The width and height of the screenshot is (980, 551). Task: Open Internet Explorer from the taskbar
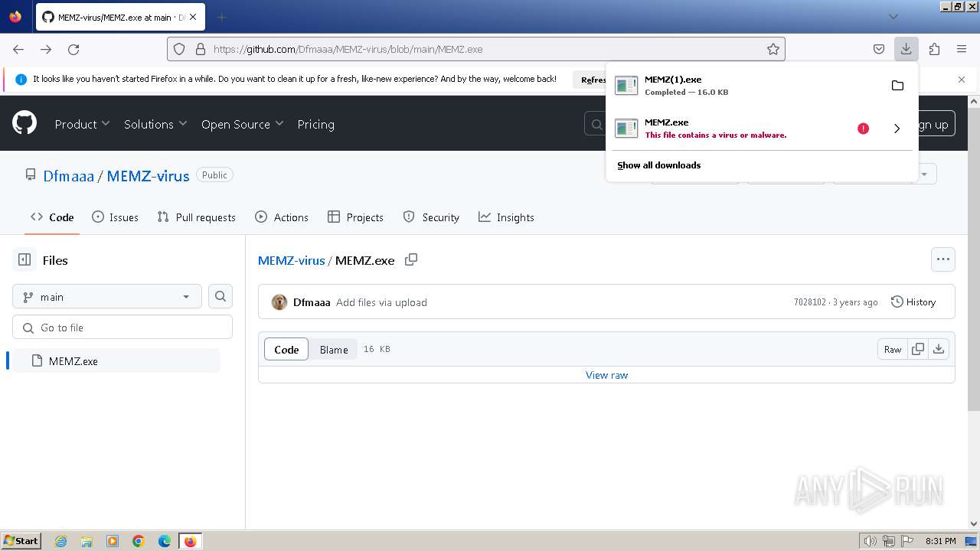click(61, 541)
